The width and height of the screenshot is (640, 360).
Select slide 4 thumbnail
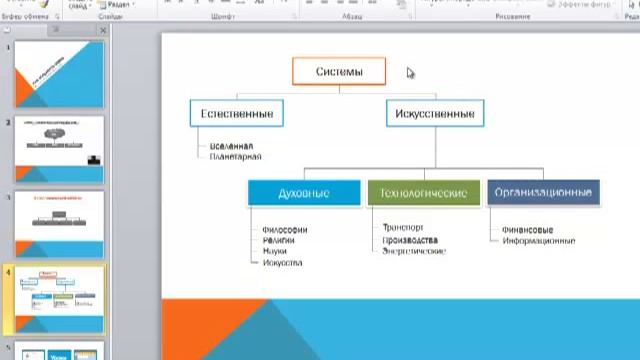59,300
